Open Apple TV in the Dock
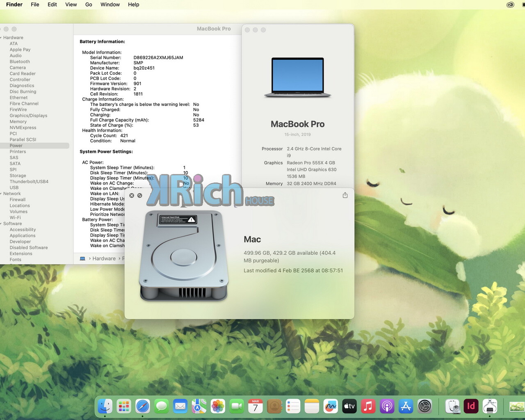 [349, 406]
